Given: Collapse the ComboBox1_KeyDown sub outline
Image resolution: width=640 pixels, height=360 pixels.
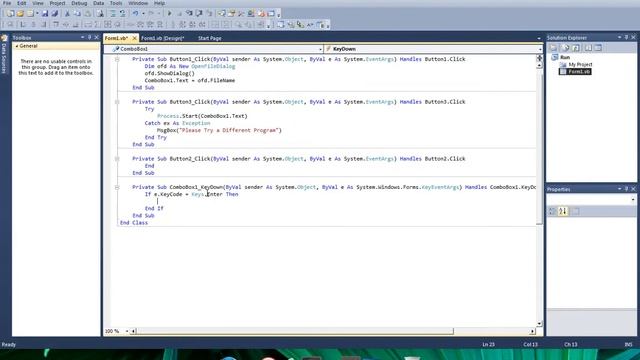Looking at the screenshot, I should [117, 187].
